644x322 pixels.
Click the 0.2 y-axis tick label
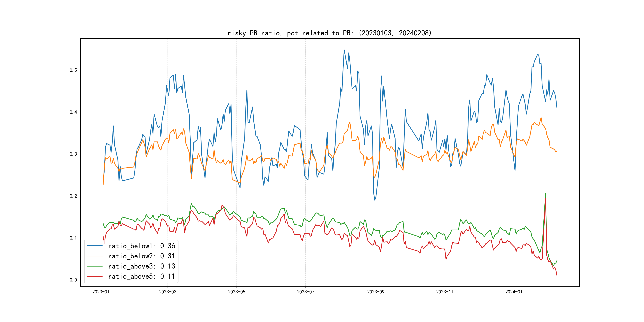[73, 196]
